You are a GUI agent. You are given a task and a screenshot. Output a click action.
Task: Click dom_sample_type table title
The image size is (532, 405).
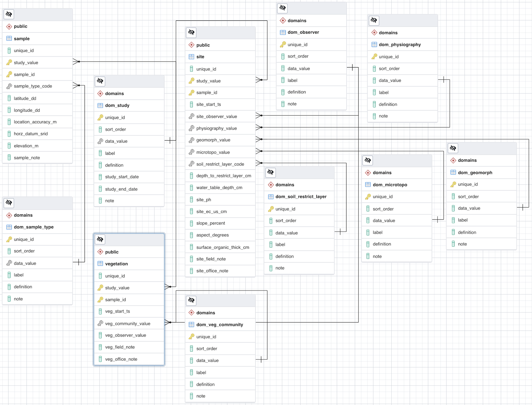[34, 227]
